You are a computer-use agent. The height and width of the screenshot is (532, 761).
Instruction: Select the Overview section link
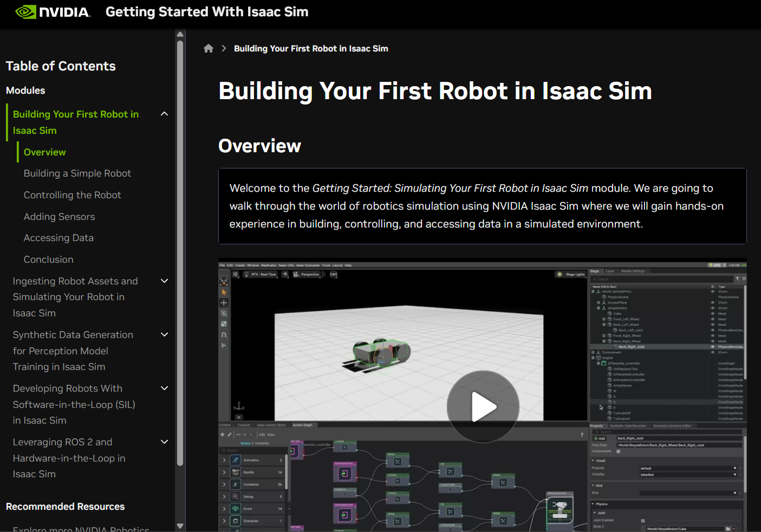pyautogui.click(x=45, y=152)
